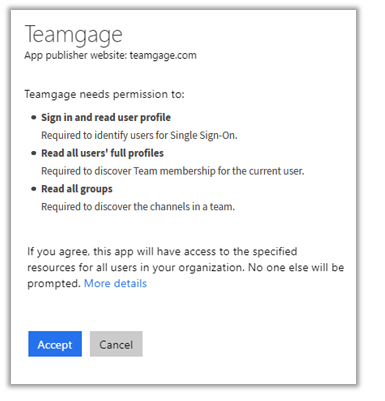Select 'Teamgage needs permission to:' heading
The height and width of the screenshot is (401, 385).
pyautogui.click(x=104, y=94)
